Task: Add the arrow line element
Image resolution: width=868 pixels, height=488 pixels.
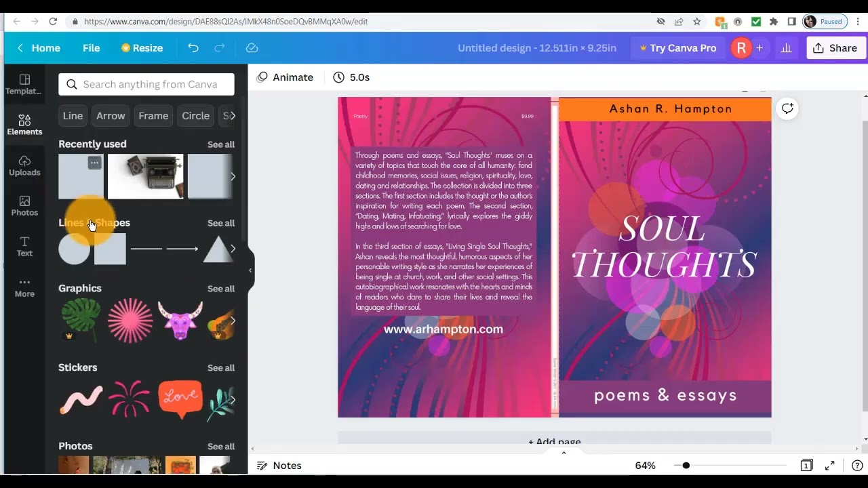Action: click(x=182, y=249)
